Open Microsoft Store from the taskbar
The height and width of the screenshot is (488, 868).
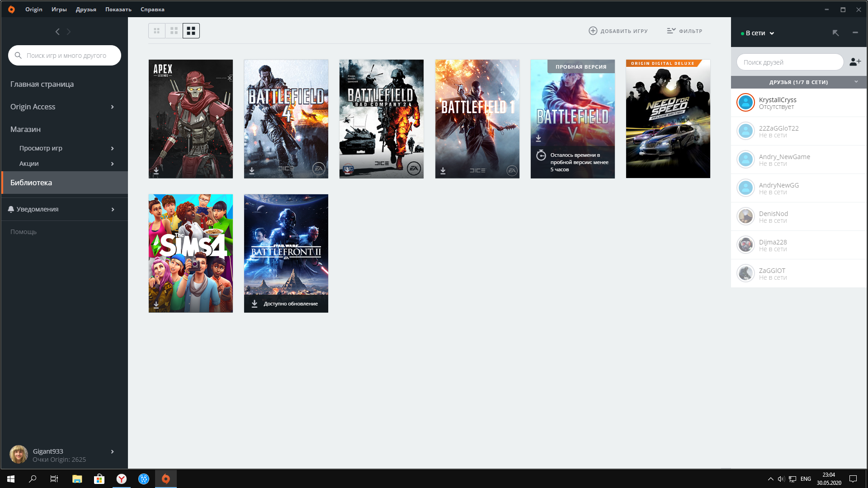pos(99,479)
